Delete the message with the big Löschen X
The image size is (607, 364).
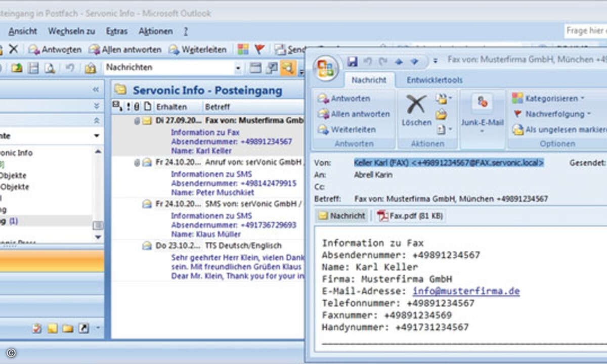416,110
